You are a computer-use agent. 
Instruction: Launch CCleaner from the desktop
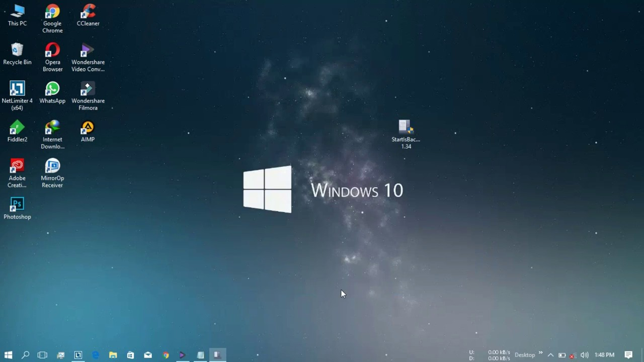(x=88, y=15)
